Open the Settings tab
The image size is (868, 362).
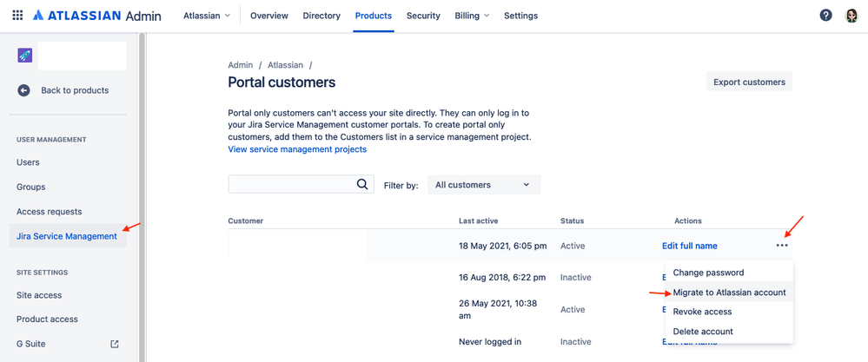(x=520, y=16)
